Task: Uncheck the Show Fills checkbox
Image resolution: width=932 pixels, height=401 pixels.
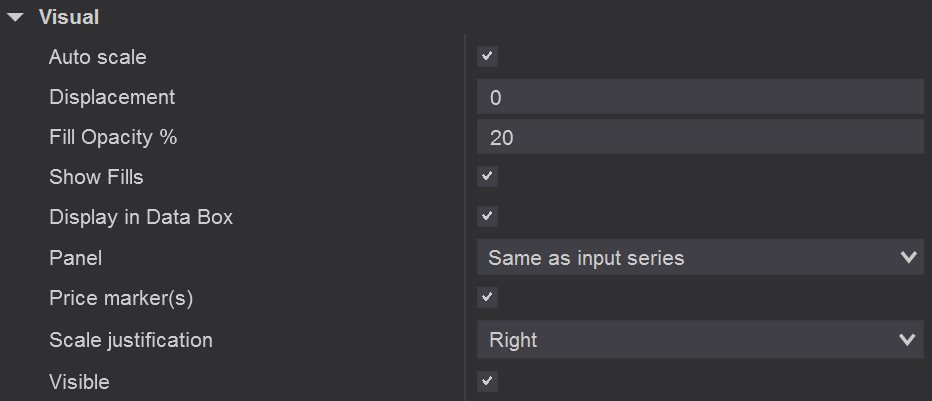Action: tap(487, 177)
